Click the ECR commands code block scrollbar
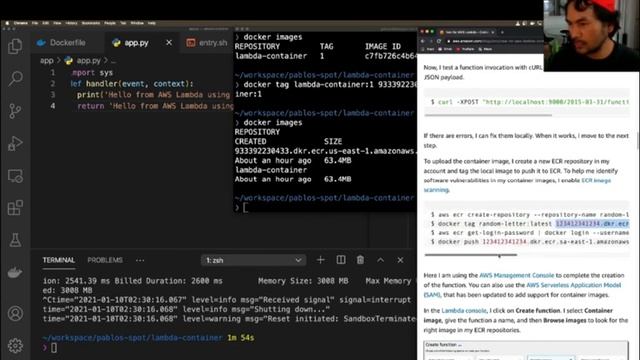Screen dimensions: 640x360 click(471, 255)
